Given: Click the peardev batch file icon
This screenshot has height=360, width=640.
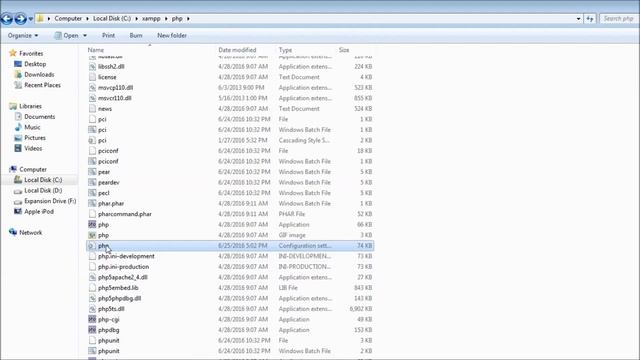Looking at the screenshot, I should pos(92,182).
